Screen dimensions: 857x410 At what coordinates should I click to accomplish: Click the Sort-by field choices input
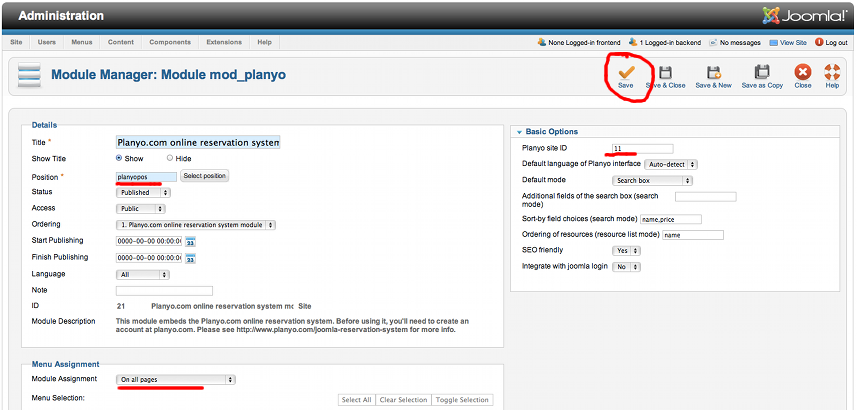pyautogui.click(x=671, y=219)
